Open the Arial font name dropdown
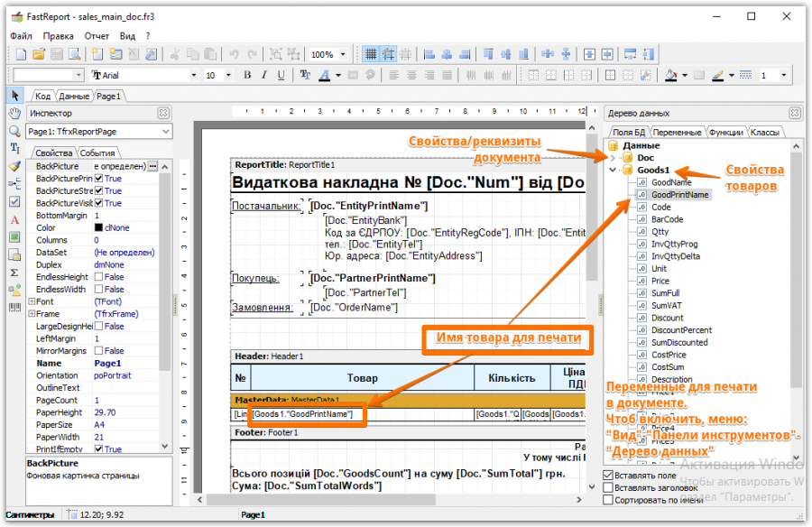Screen dimensions: 812x527 [x=194, y=75]
